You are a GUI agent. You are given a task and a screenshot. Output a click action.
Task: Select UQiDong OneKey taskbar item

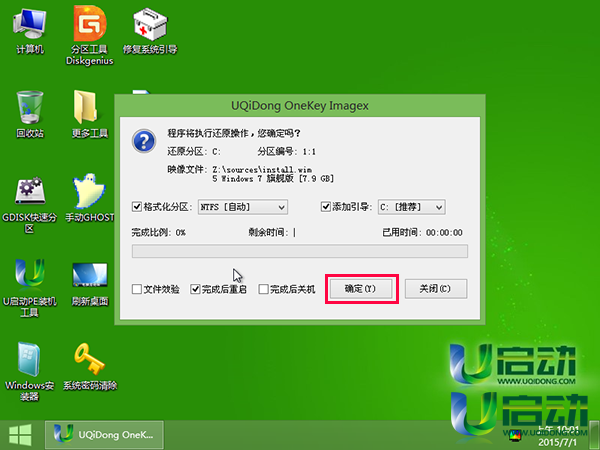click(x=104, y=435)
